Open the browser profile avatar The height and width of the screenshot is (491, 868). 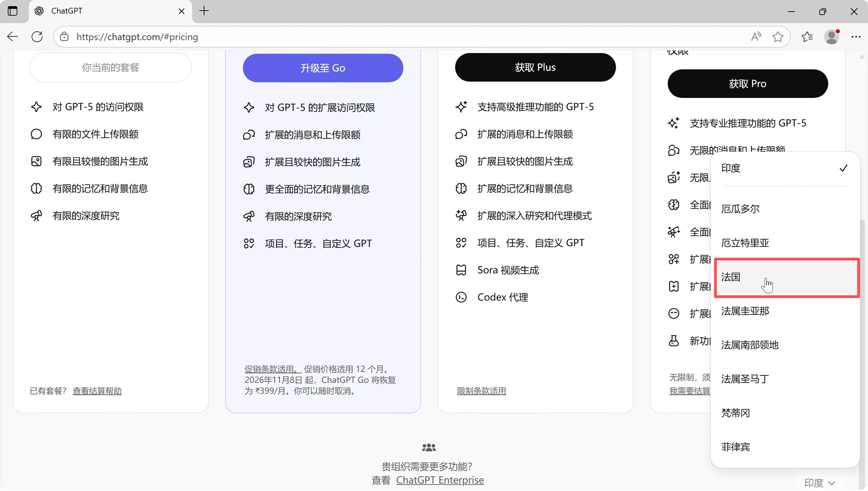click(x=832, y=37)
